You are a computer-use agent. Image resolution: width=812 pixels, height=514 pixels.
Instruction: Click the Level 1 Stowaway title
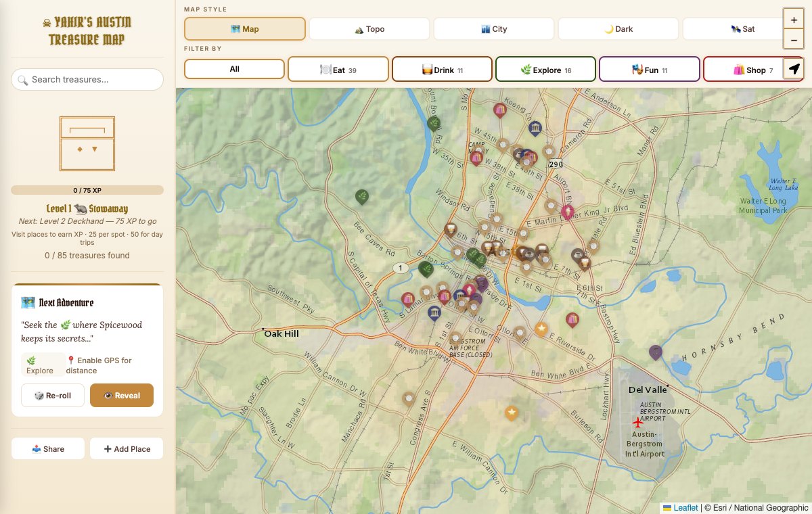pos(87,209)
